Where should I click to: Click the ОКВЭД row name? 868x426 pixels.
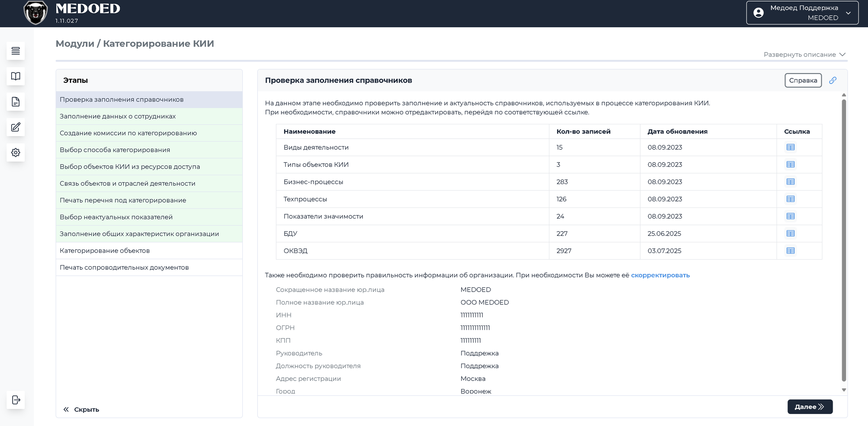295,251
